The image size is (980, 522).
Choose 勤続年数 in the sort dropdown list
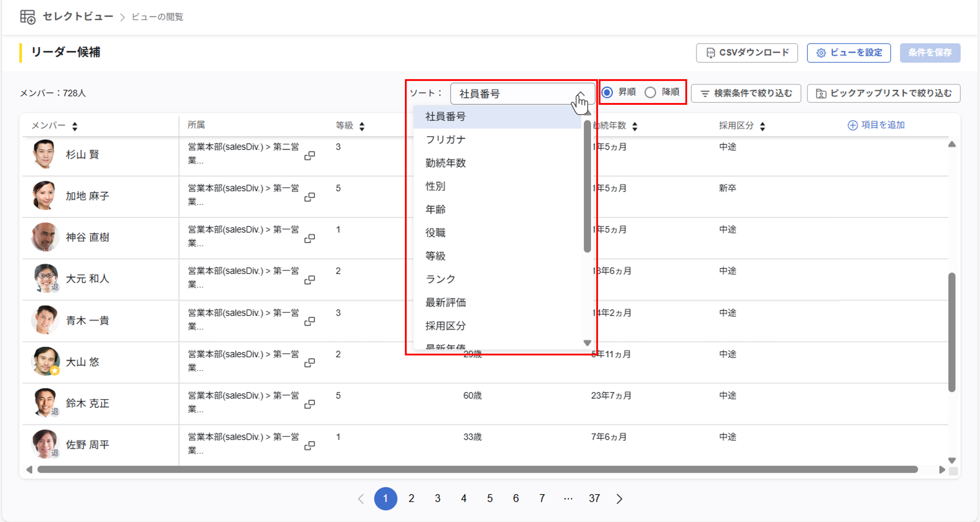click(445, 163)
